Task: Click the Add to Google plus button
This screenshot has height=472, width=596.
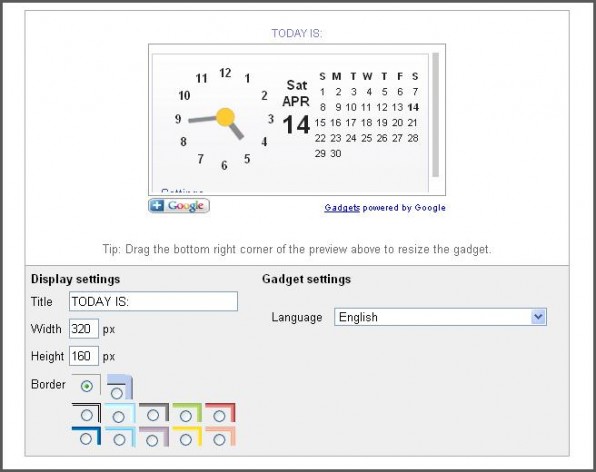Action: click(x=179, y=206)
